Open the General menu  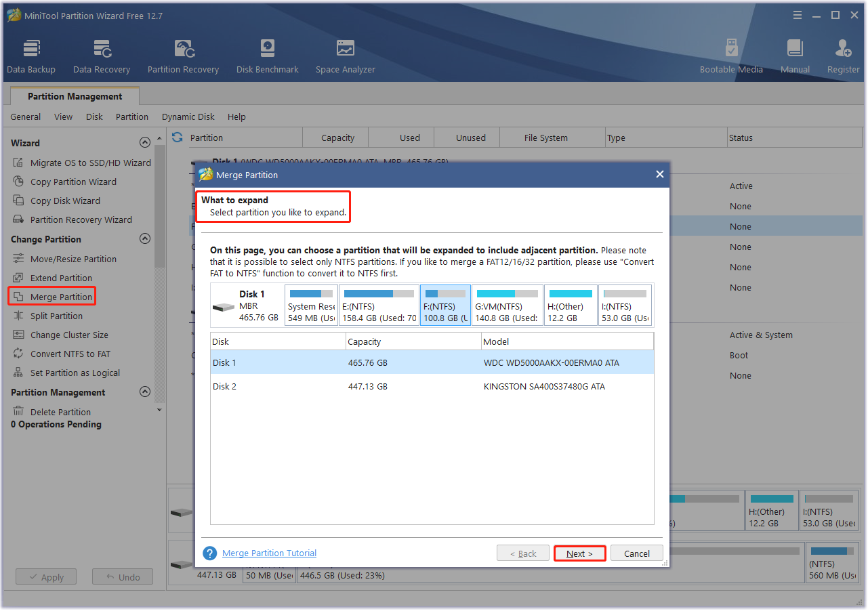[x=26, y=117]
